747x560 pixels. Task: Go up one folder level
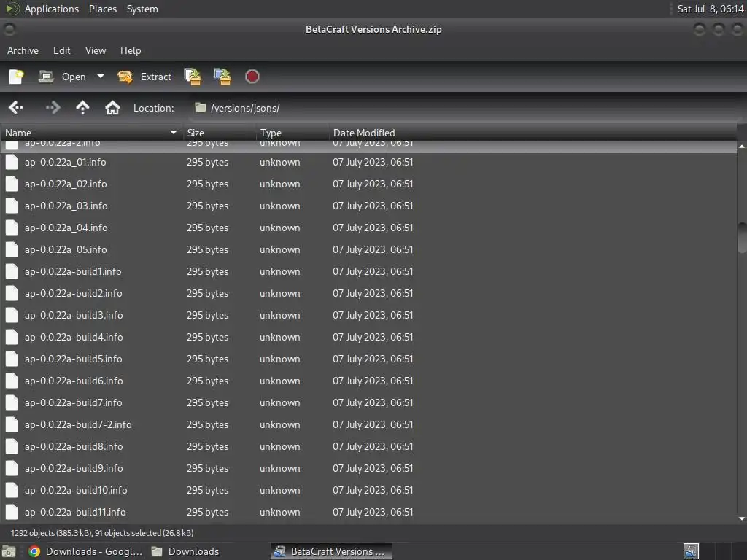pyautogui.click(x=82, y=108)
